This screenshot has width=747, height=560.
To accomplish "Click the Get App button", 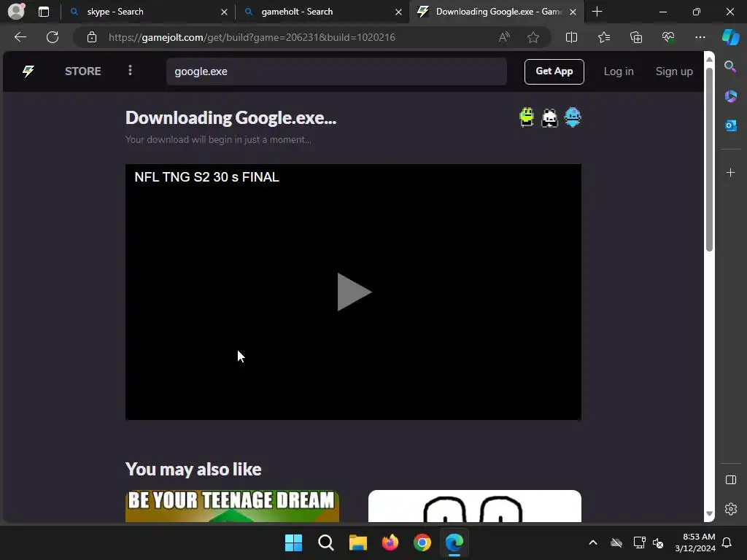I will coord(554,71).
